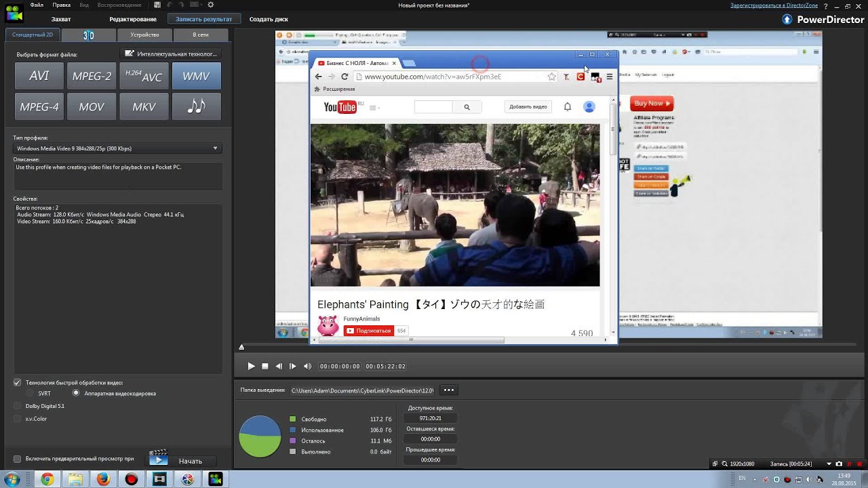Viewport: 868px width, 488px height.
Task: Select the MPEG-2 format button
Action: tap(92, 76)
